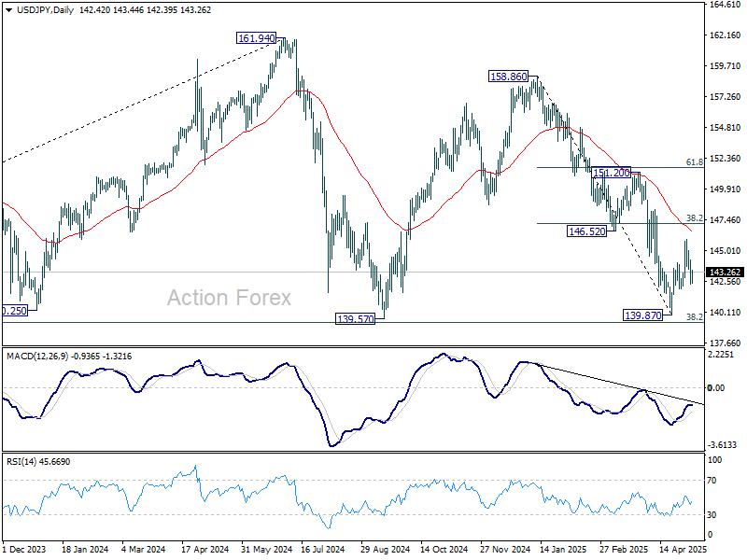Click the RSI 70 level axis label
747x560 pixels.
(713, 480)
